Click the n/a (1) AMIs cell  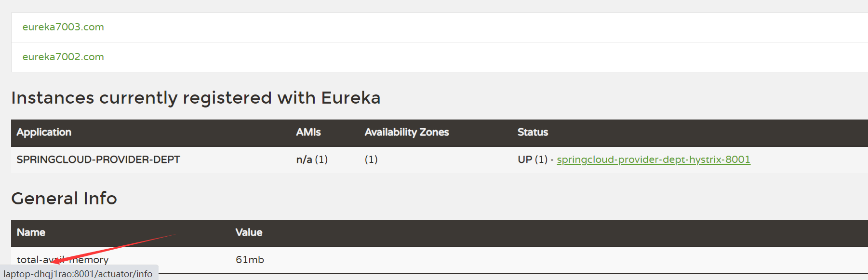(x=312, y=160)
